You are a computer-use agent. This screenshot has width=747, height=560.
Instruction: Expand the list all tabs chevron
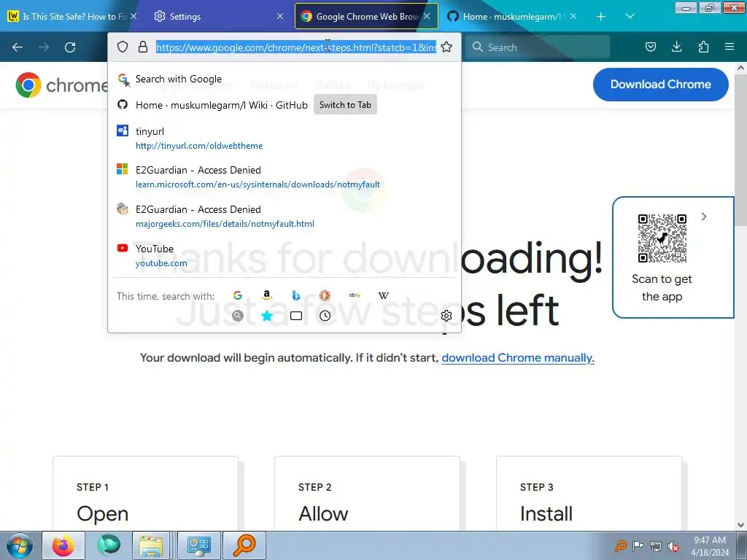click(x=630, y=16)
